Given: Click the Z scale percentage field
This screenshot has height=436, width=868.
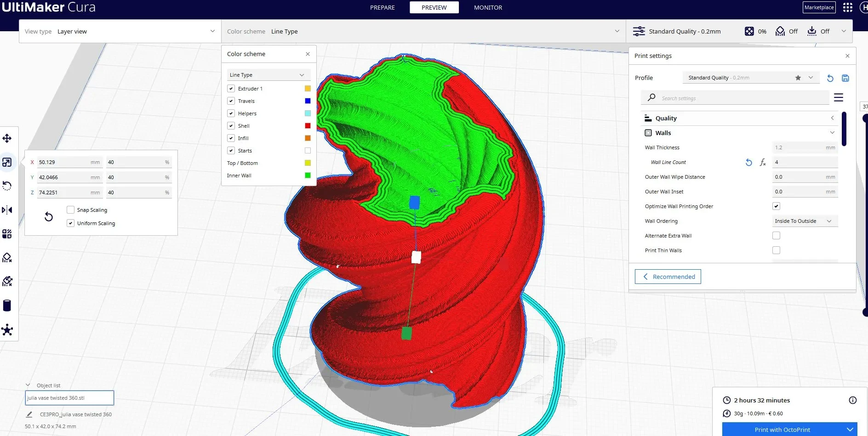Looking at the screenshot, I should pyautogui.click(x=139, y=193).
